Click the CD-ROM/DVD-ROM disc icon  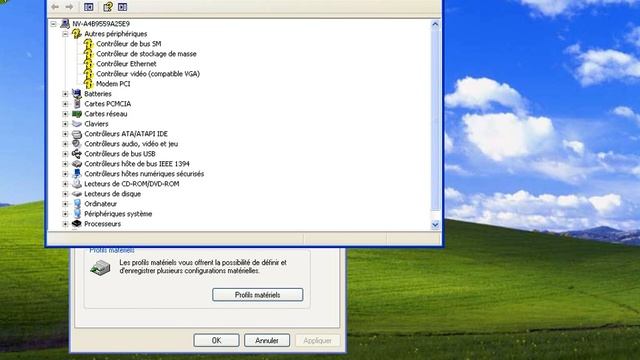point(76,184)
